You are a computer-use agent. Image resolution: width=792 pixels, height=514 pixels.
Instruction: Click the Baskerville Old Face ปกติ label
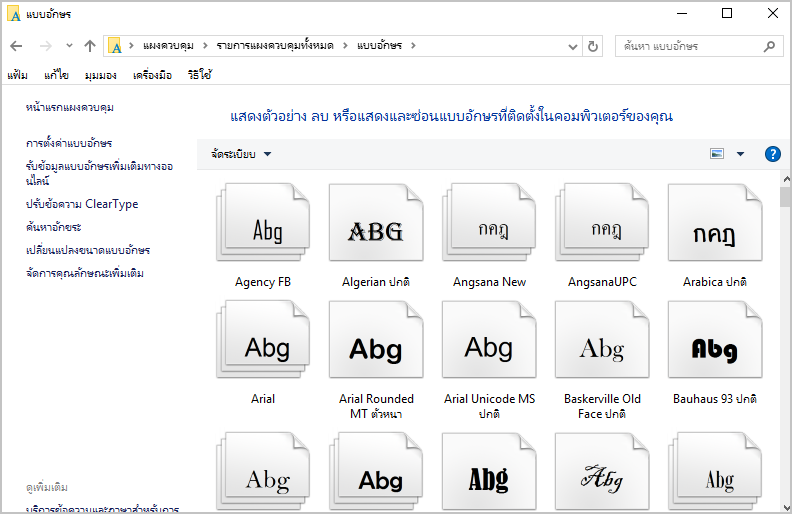tap(602, 406)
